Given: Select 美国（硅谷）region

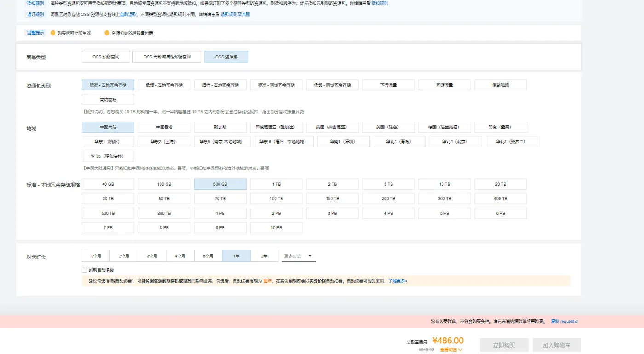Looking at the screenshot, I should (x=389, y=127).
